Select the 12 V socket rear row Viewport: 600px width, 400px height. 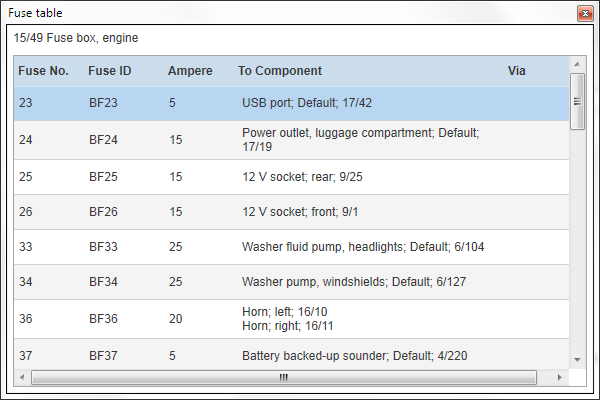click(x=292, y=177)
